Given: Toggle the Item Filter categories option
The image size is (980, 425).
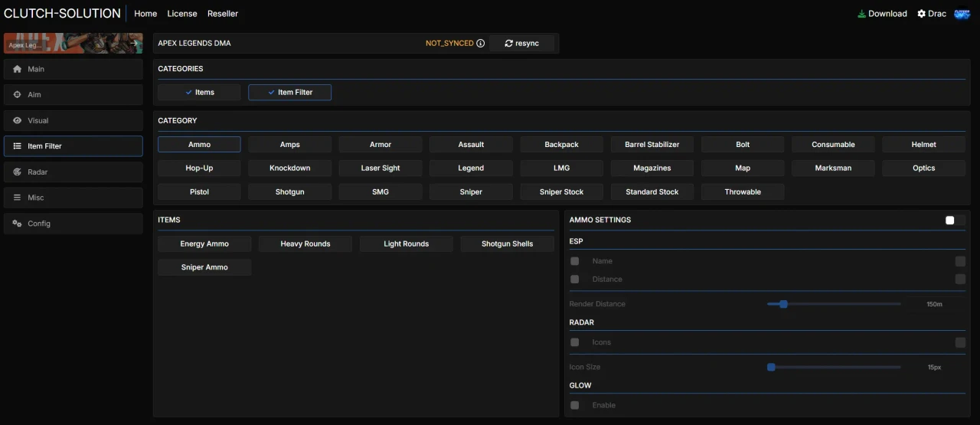Looking at the screenshot, I should [x=289, y=93].
